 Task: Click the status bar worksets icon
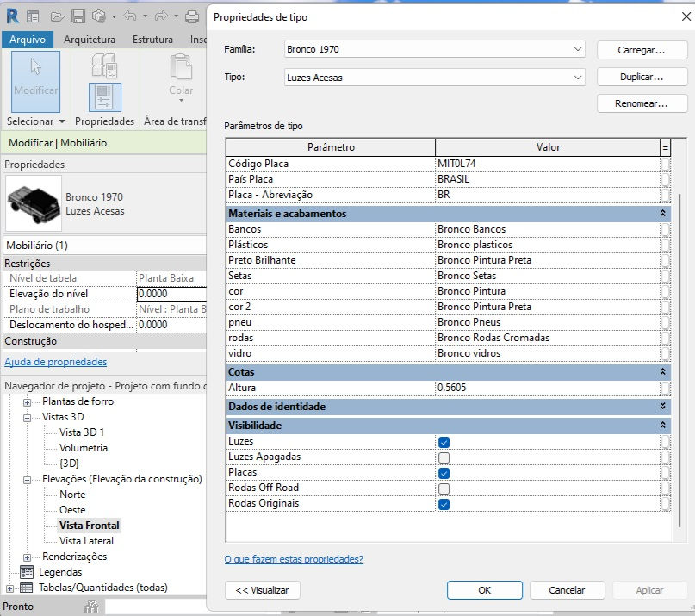[x=92, y=607]
